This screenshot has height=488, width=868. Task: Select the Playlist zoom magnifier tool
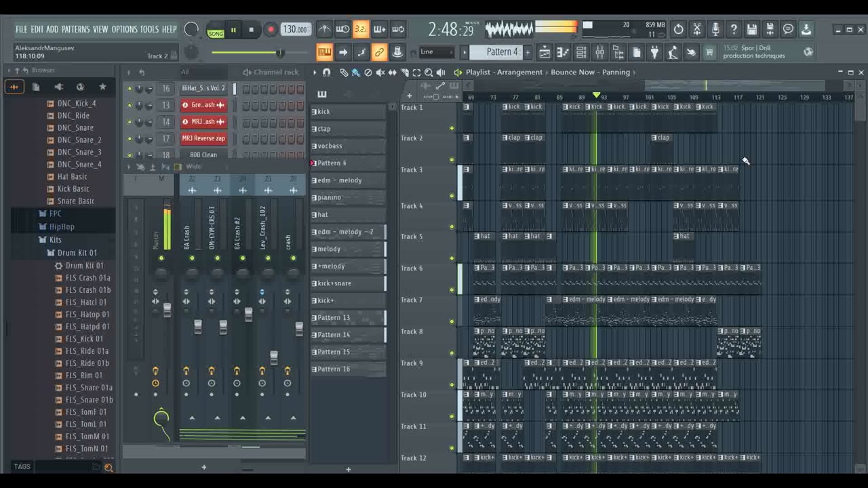coord(429,72)
